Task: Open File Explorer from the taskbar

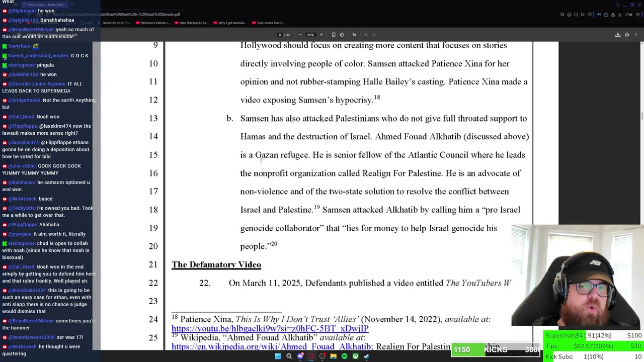Action: click(333, 356)
